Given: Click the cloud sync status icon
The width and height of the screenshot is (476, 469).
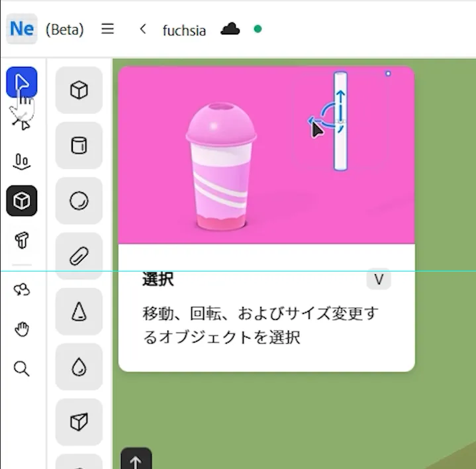Looking at the screenshot, I should [x=230, y=29].
